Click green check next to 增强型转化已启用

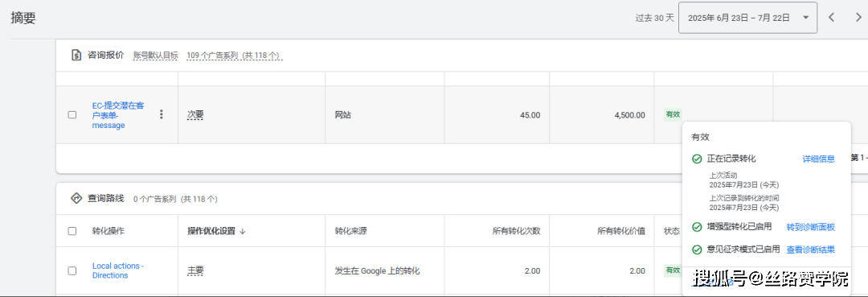click(697, 227)
